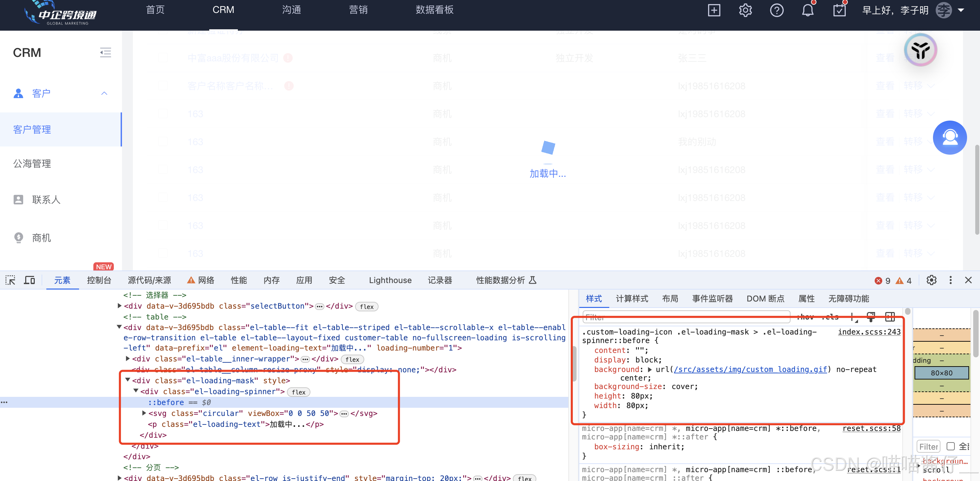
Task: Click the index.scss:243 source link
Action: click(x=869, y=331)
